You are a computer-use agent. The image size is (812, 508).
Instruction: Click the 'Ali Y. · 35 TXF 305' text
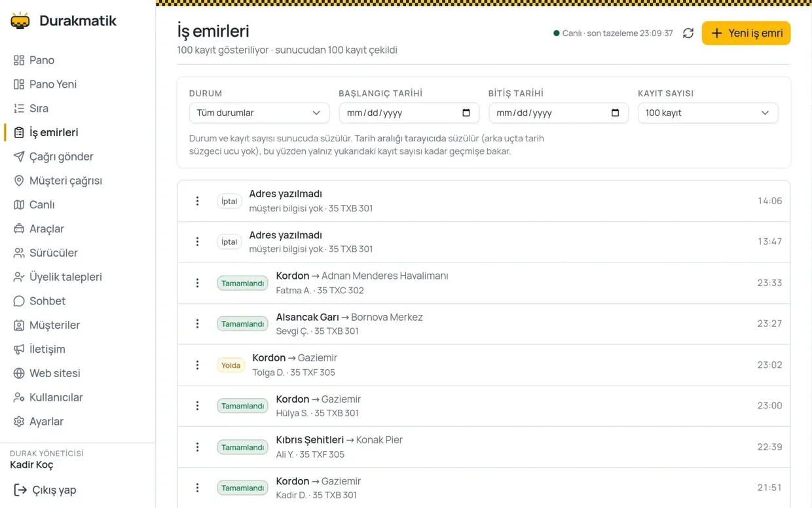310,454
